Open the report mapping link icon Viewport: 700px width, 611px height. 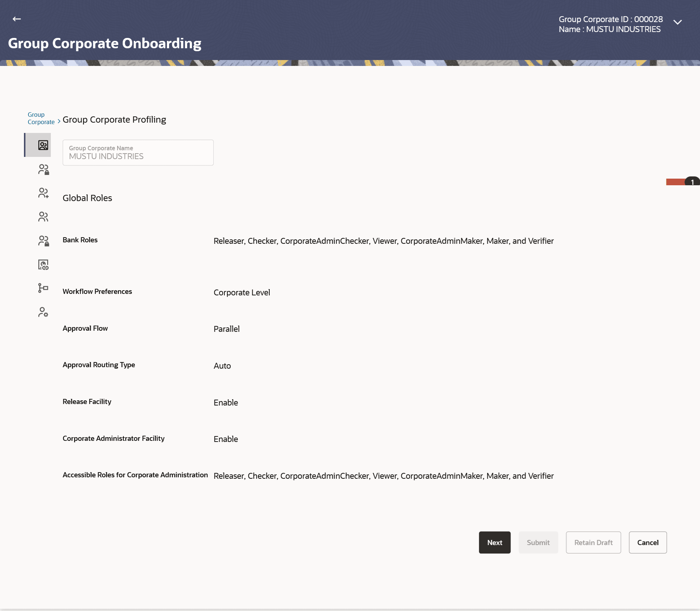[43, 265]
